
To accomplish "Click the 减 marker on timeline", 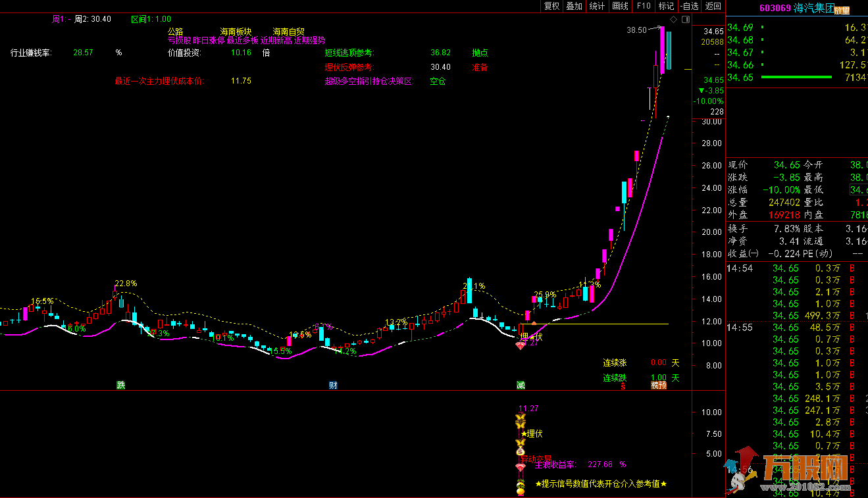I will coord(521,385).
